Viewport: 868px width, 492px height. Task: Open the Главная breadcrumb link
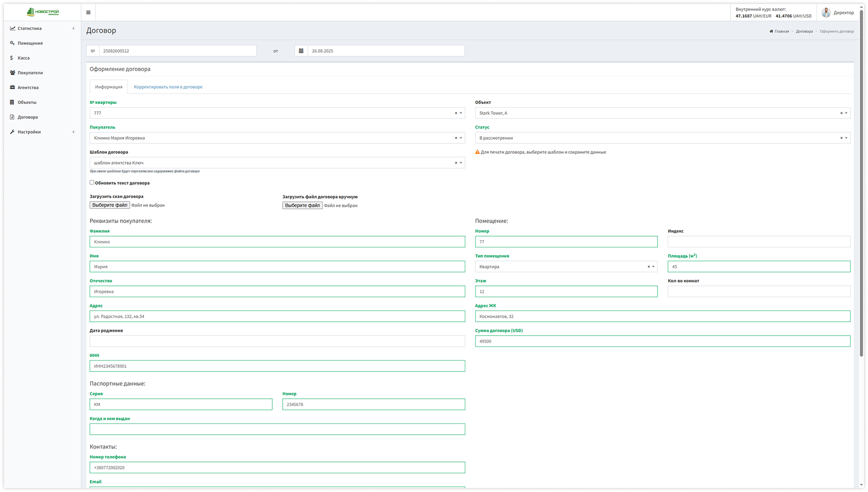(779, 31)
